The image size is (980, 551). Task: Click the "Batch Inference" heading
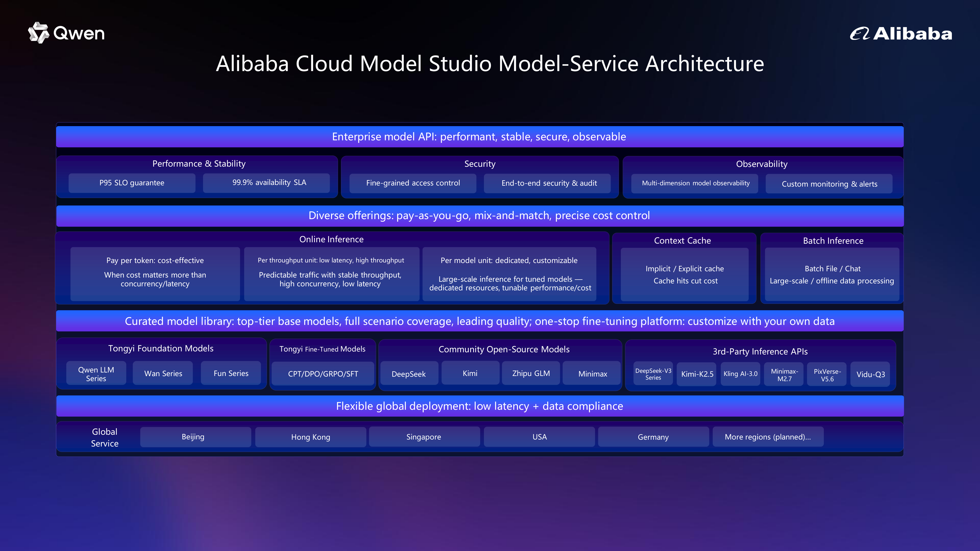[833, 241]
